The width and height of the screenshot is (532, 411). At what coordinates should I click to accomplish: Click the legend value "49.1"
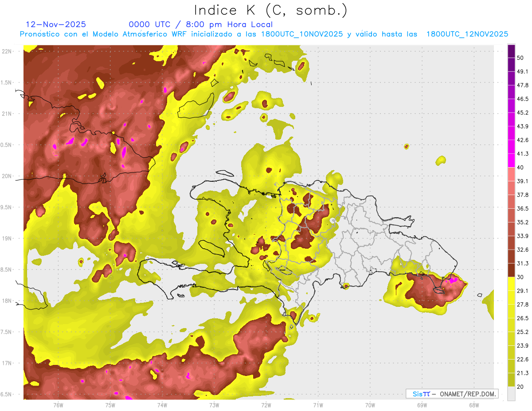pyautogui.click(x=523, y=71)
